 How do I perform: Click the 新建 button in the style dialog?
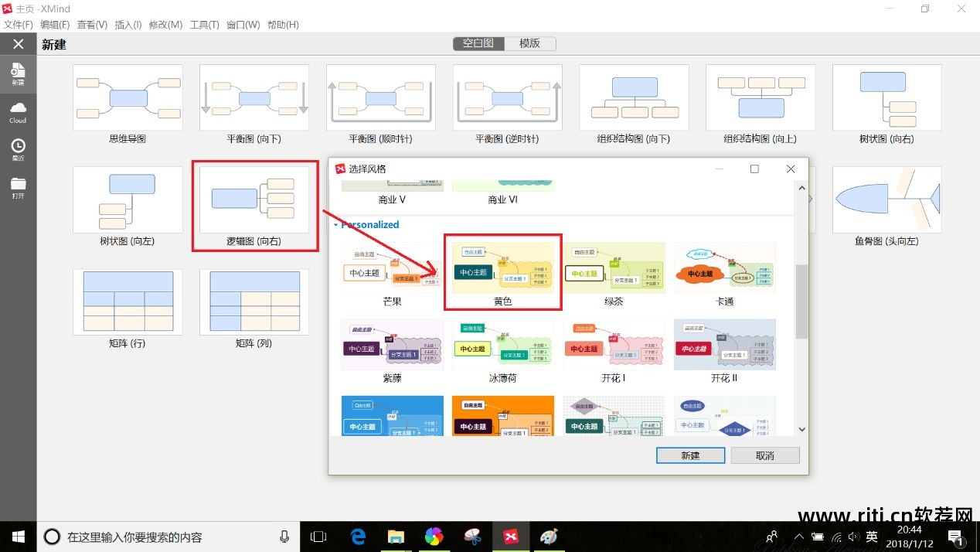point(689,455)
